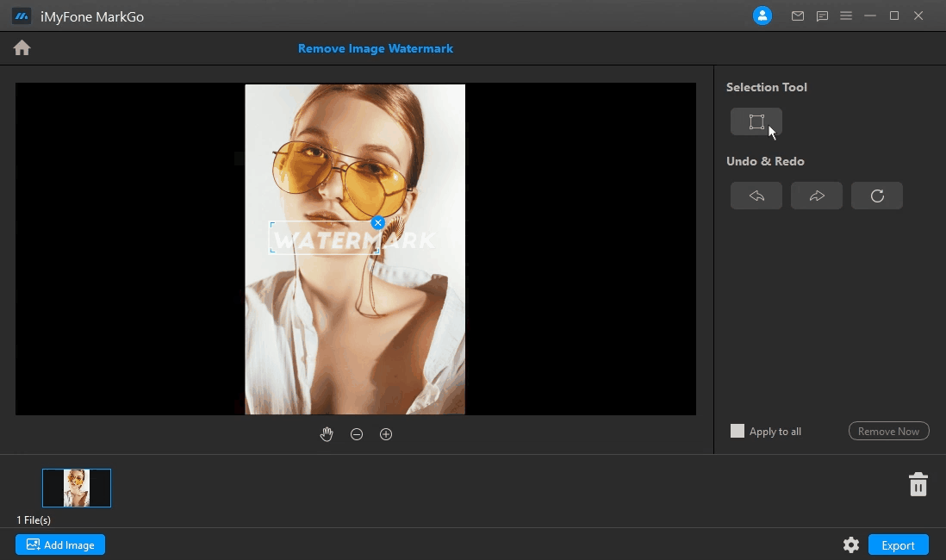The height and width of the screenshot is (560, 946).
Task: Open settings with the gear icon
Action: click(850, 544)
